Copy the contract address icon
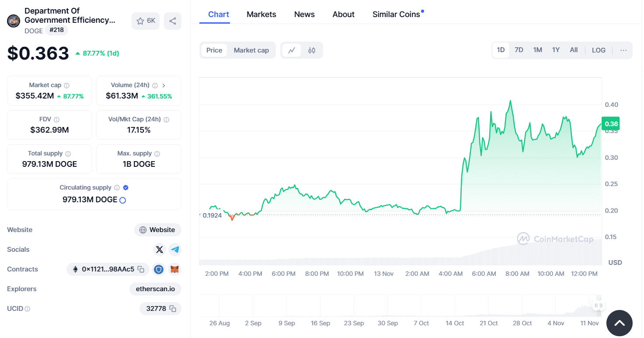 click(x=141, y=269)
